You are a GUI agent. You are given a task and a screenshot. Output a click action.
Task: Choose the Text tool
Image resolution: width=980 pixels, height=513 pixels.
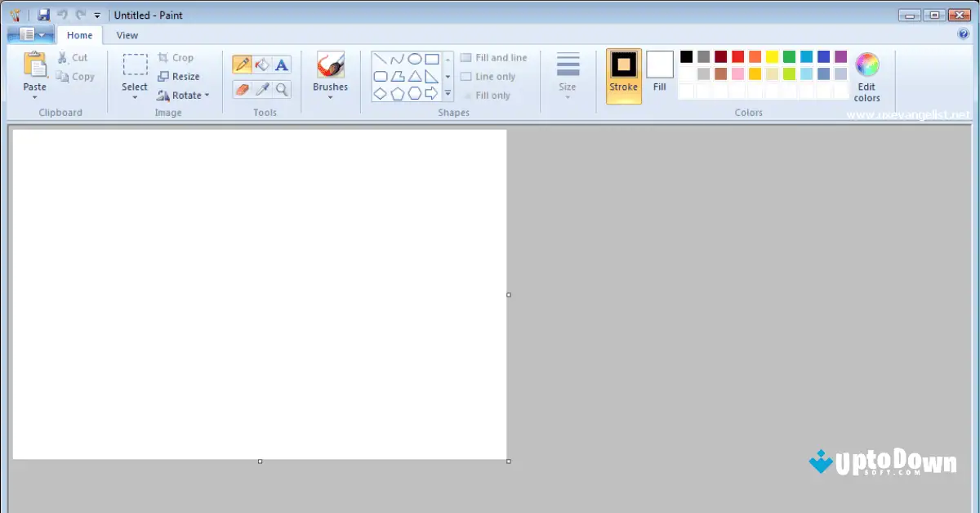[x=283, y=64]
